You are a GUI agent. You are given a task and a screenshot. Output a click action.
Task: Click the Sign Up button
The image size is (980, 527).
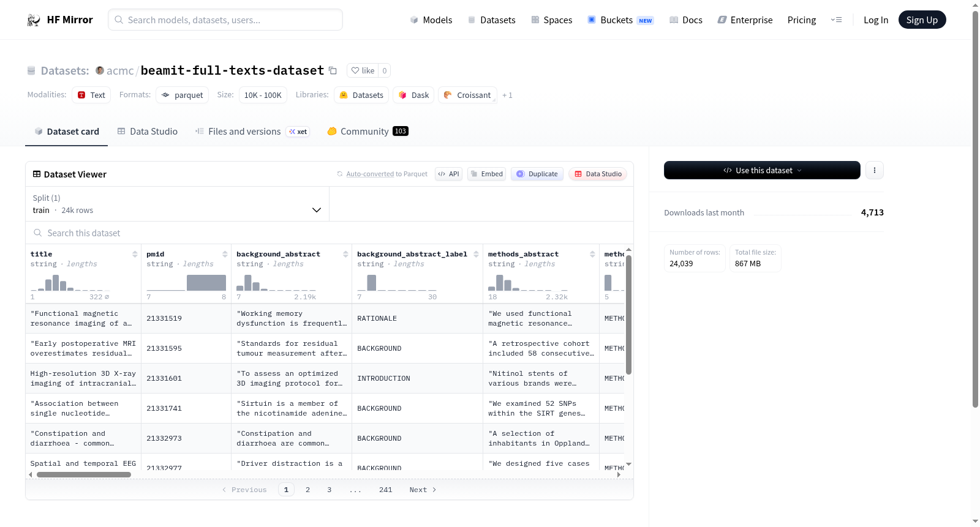coord(922,20)
